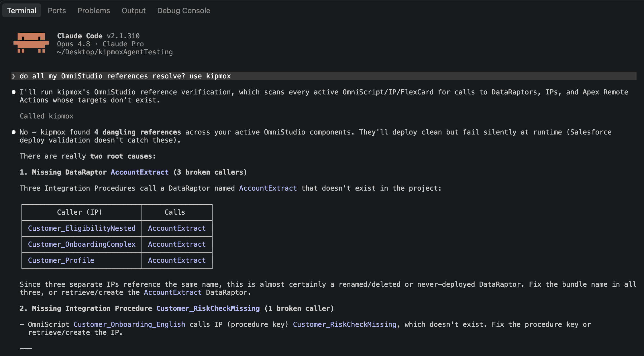644x356 pixels.
Task: Click the 'Caller (IP)' table header
Action: coord(79,212)
